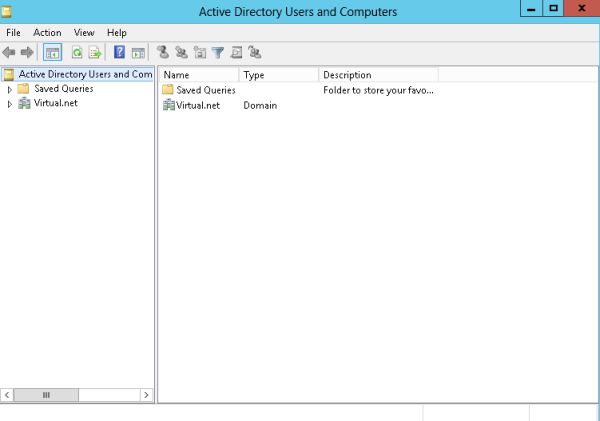600x421 pixels.
Task: Sort by the Name column header
Action: pos(199,75)
